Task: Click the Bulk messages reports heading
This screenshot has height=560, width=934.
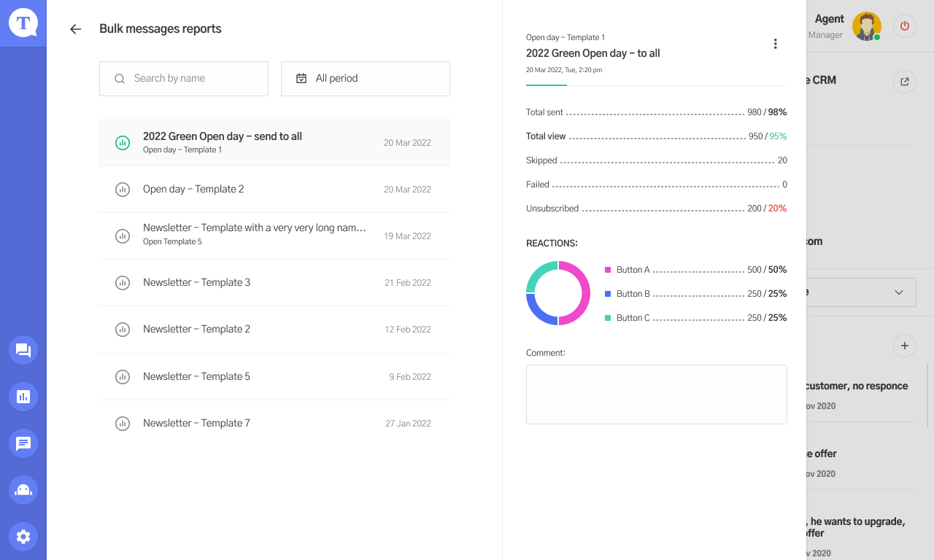Action: [x=161, y=29]
